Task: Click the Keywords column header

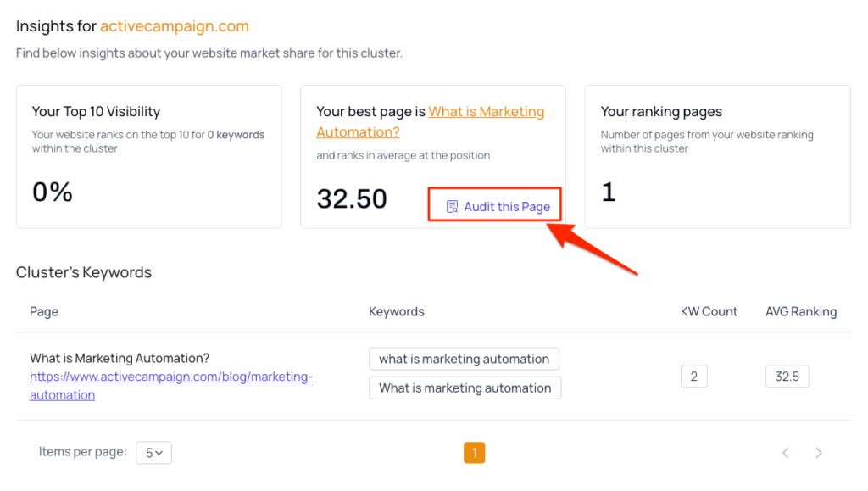Action: (396, 311)
